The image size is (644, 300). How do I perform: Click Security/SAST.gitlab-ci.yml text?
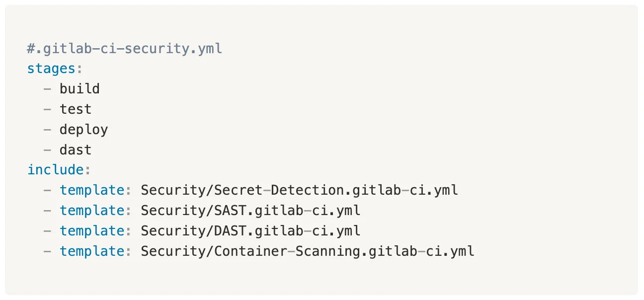(x=250, y=211)
